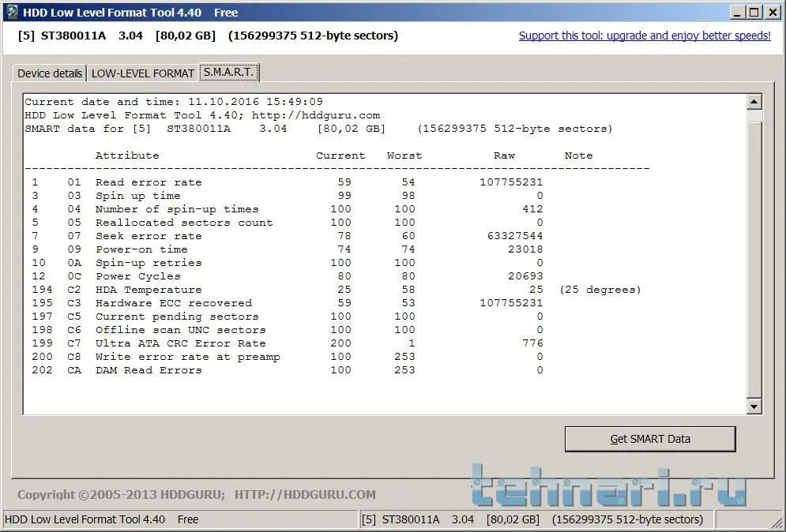Image resolution: width=786 pixels, height=532 pixels.
Task: Click raw value 63327544
Action: 515,236
